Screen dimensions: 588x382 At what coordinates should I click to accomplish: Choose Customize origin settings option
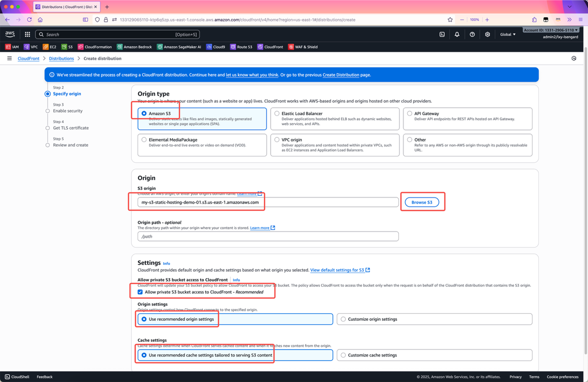pos(343,319)
